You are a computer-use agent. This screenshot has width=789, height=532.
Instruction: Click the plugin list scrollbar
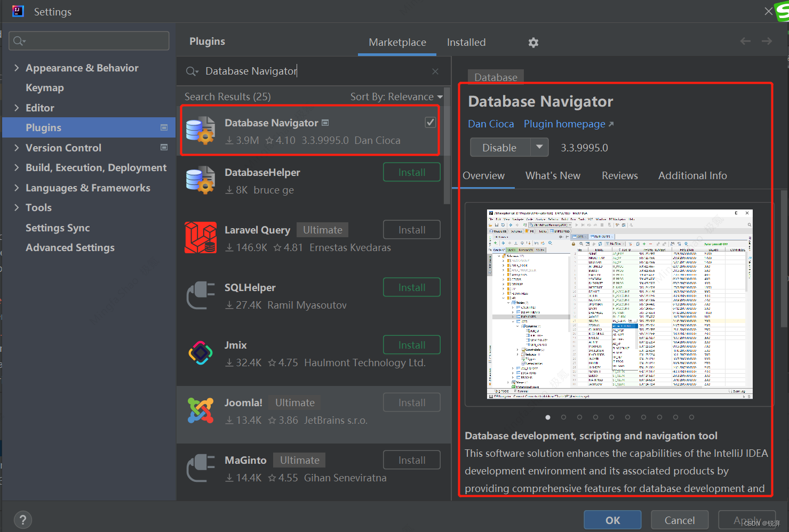coord(447,147)
